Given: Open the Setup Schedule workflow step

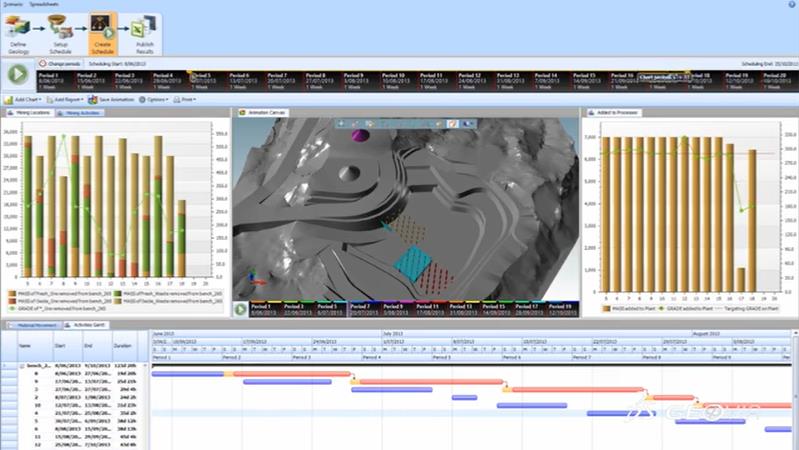Looking at the screenshot, I should pos(60,34).
